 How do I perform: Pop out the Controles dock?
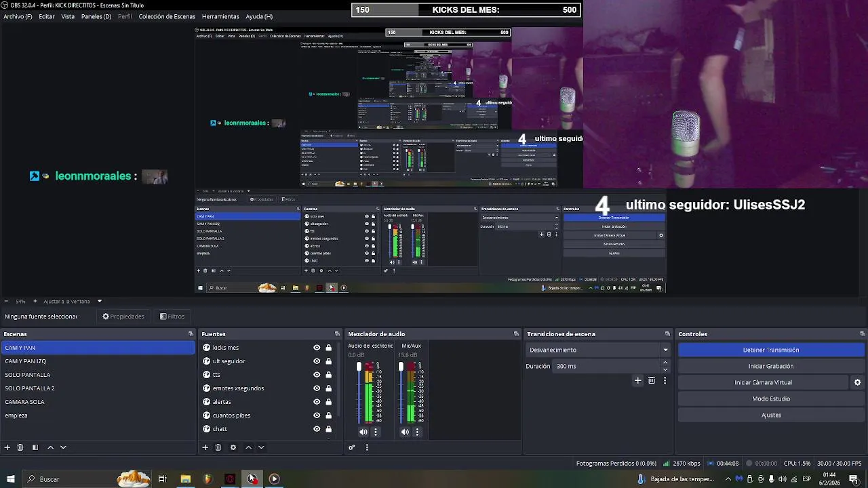pos(862,334)
